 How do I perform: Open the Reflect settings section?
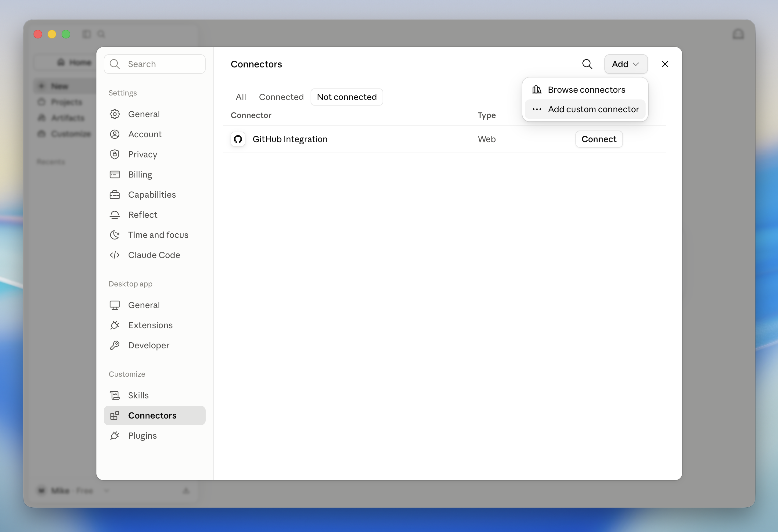point(154,215)
